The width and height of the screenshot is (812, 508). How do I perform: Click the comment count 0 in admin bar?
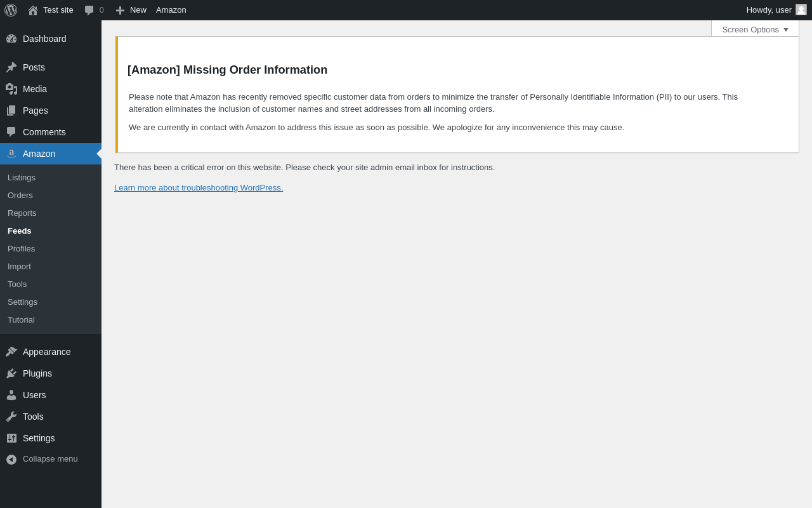coord(101,10)
